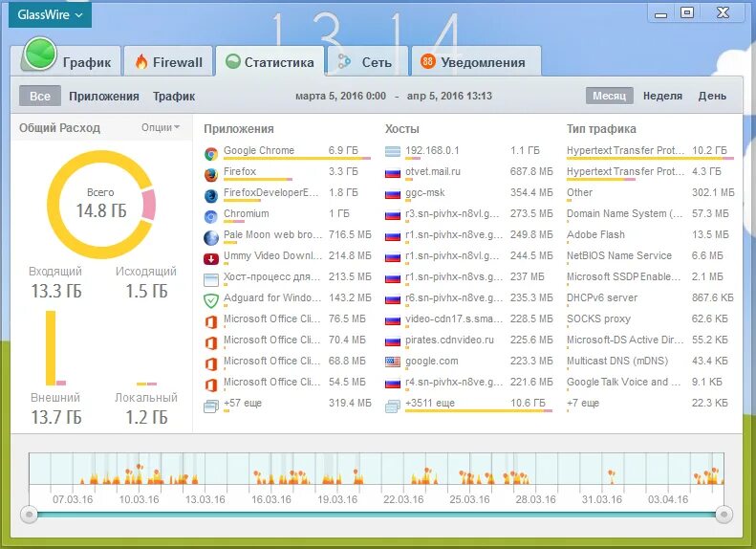
Task: Click Office icon beside 68.8 МБ
Action: 210,363
